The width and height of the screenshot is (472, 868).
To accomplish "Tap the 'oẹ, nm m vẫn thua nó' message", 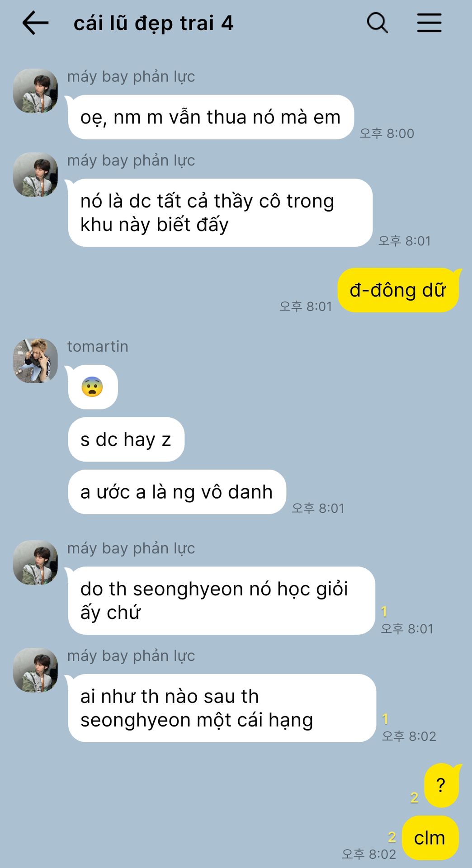I will [211, 117].
